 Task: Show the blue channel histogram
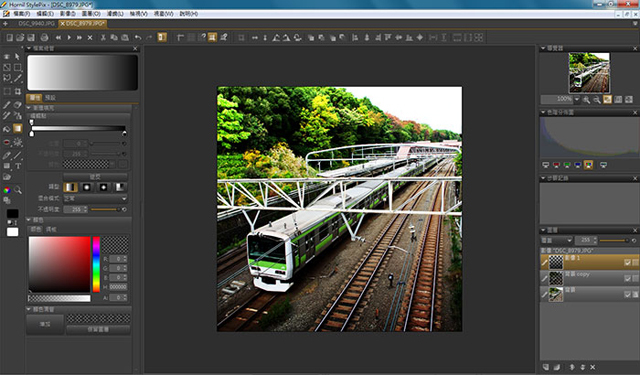click(x=578, y=165)
